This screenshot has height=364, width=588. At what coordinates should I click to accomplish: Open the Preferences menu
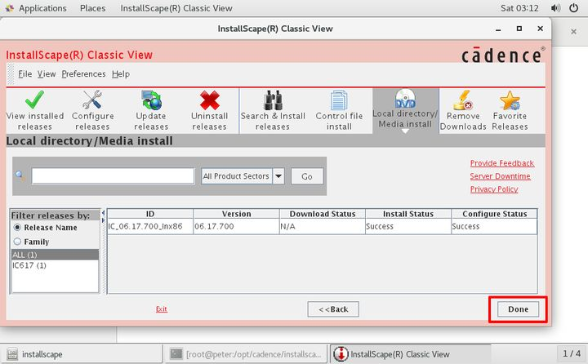click(83, 74)
